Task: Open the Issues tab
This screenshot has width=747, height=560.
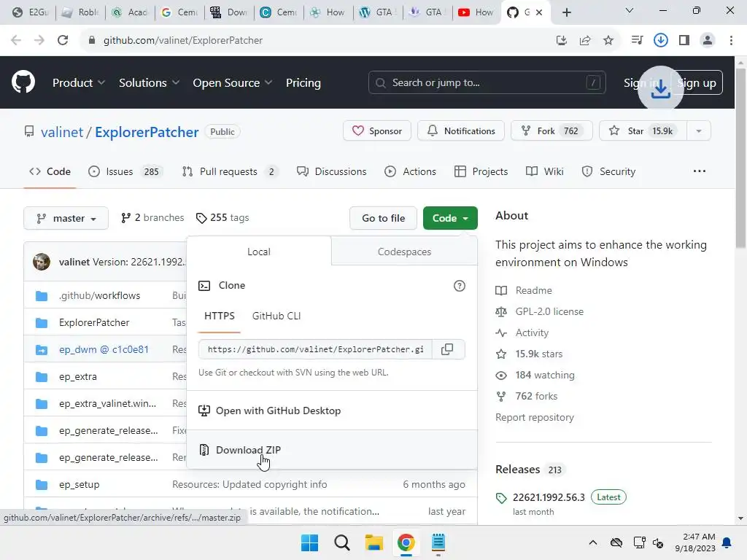Action: point(125,171)
